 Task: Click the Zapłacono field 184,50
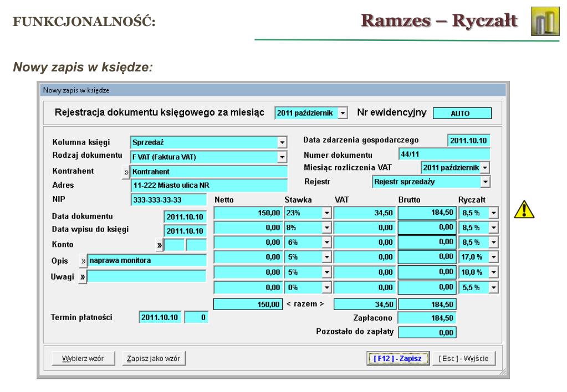click(x=427, y=318)
